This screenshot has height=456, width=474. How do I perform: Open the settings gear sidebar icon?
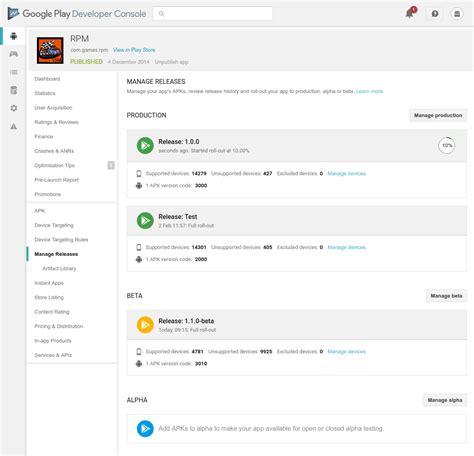pyautogui.click(x=13, y=108)
